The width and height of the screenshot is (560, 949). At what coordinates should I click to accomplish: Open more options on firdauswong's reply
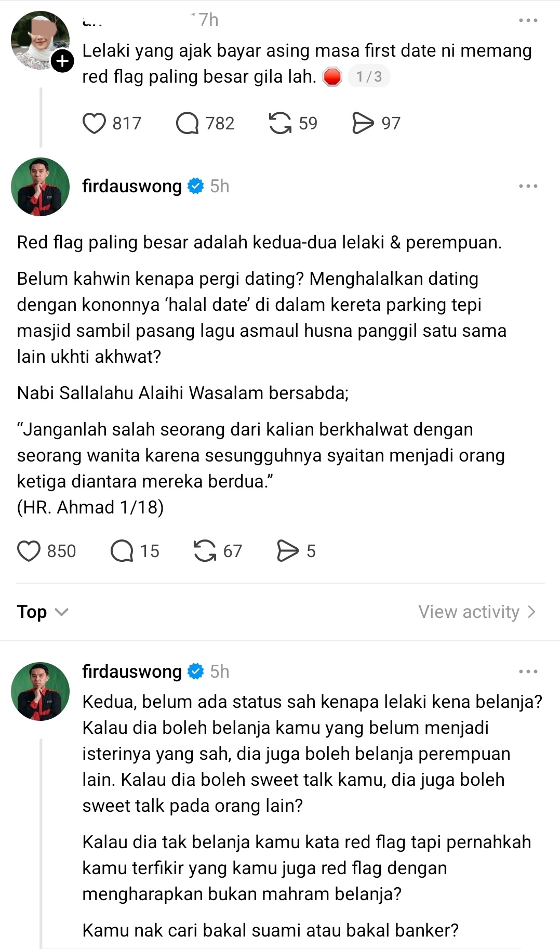tap(528, 671)
